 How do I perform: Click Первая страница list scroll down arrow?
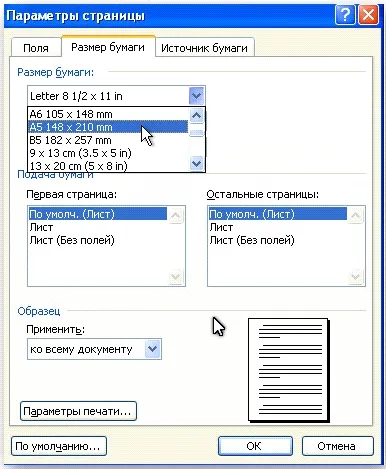coord(175,276)
